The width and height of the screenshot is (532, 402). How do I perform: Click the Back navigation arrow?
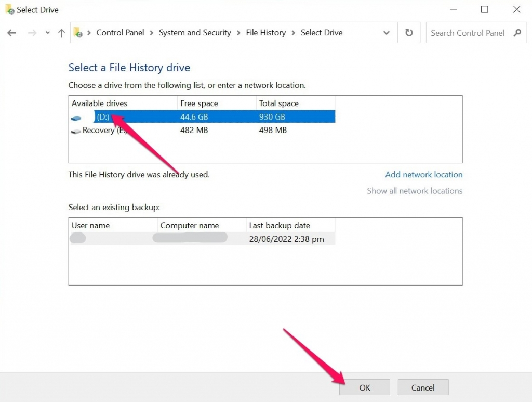(x=11, y=33)
